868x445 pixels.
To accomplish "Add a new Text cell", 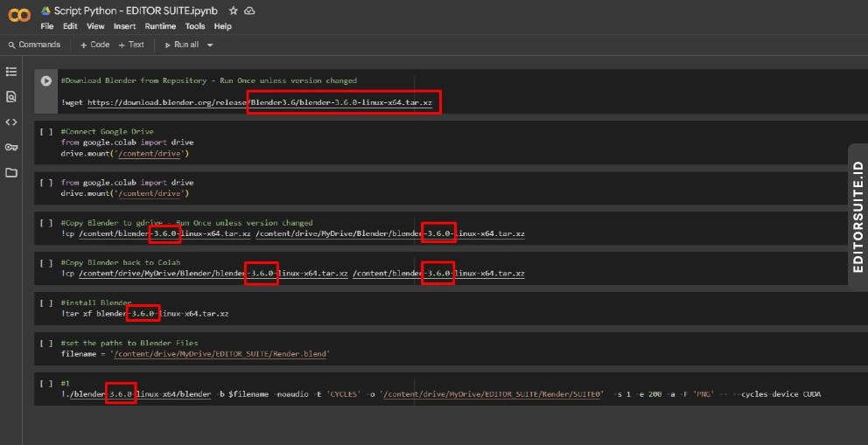I will (131, 45).
